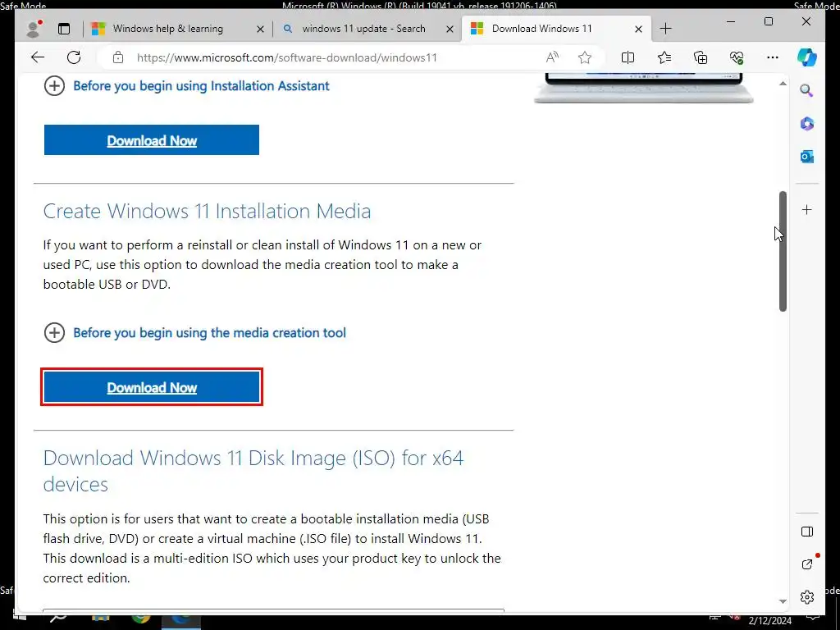Download Now for Installation Assistant
The width and height of the screenshot is (840, 630).
pyautogui.click(x=152, y=140)
